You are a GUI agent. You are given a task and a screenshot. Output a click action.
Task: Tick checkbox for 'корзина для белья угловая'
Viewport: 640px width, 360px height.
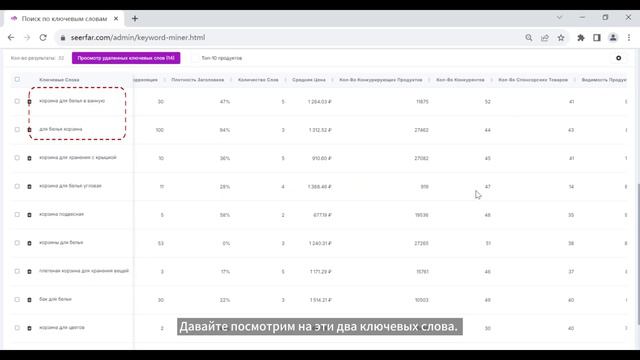pyautogui.click(x=17, y=186)
